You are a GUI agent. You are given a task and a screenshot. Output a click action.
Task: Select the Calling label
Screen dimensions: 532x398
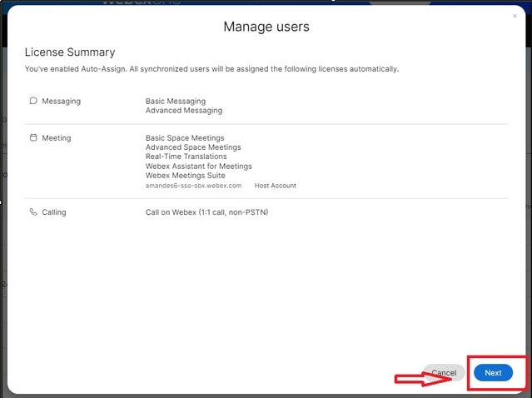[54, 212]
